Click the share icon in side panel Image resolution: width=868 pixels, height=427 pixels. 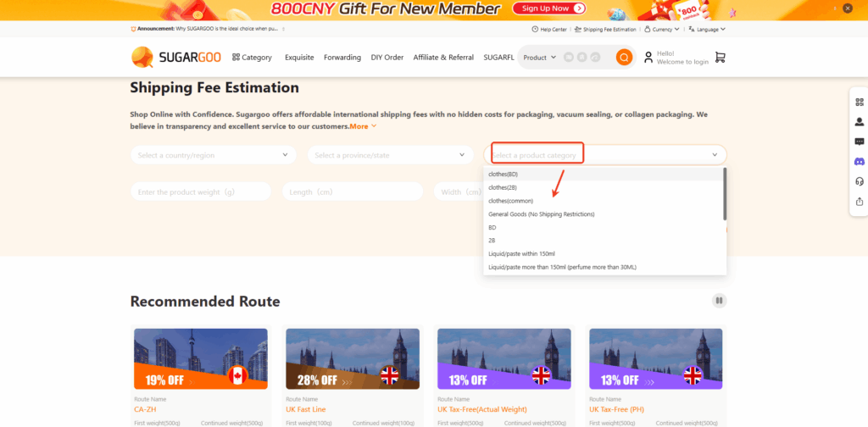[x=860, y=202]
